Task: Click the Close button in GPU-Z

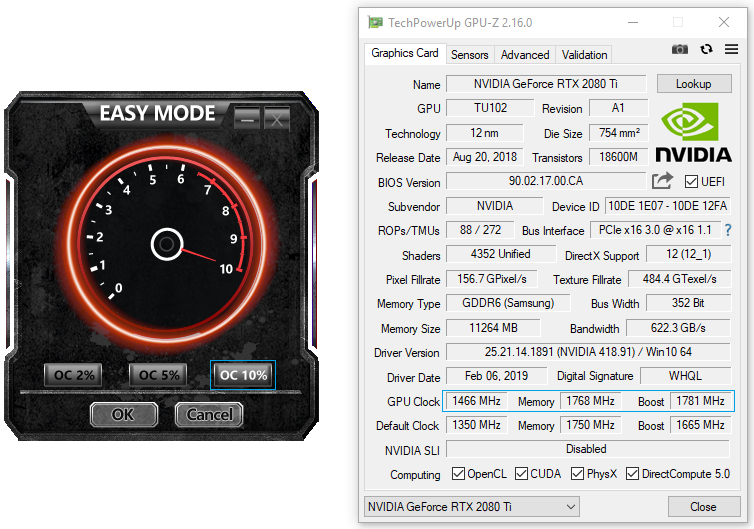Action: pos(704,507)
